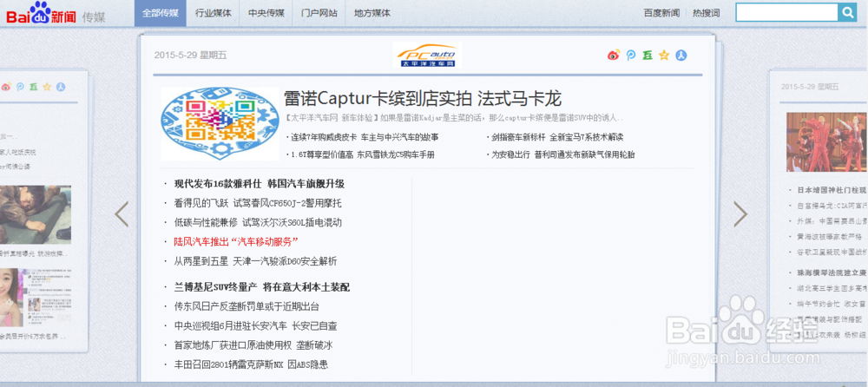Click the left card's Renren icon
The height and width of the screenshot is (387, 868).
pos(61,87)
